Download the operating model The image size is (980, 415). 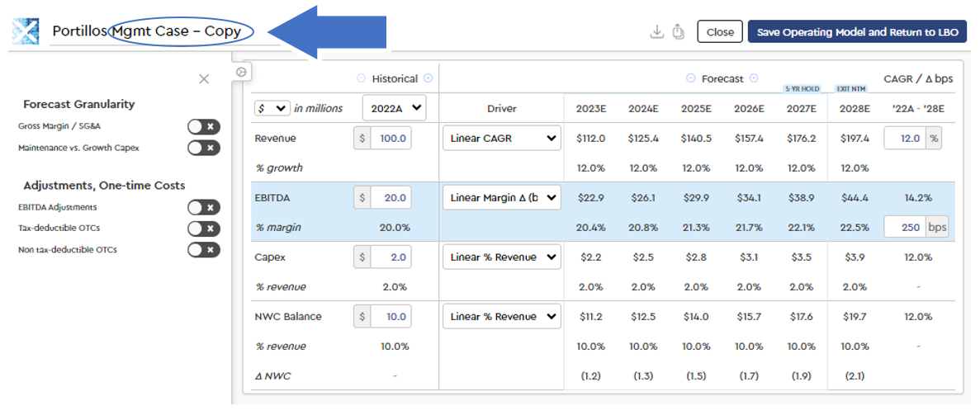[x=656, y=31]
